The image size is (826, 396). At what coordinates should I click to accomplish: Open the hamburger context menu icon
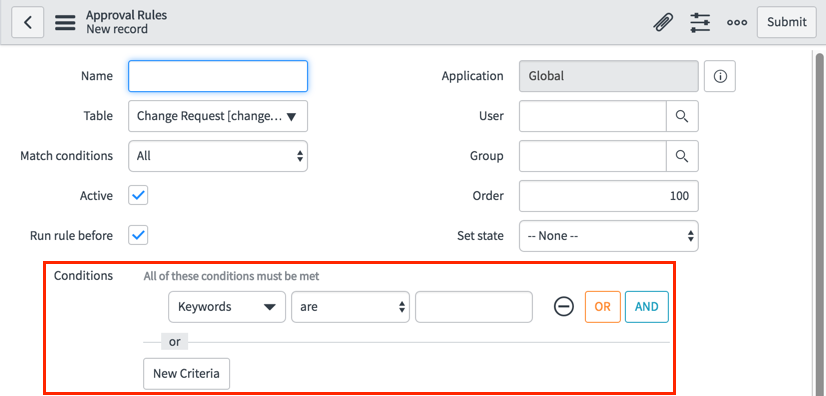coord(65,23)
